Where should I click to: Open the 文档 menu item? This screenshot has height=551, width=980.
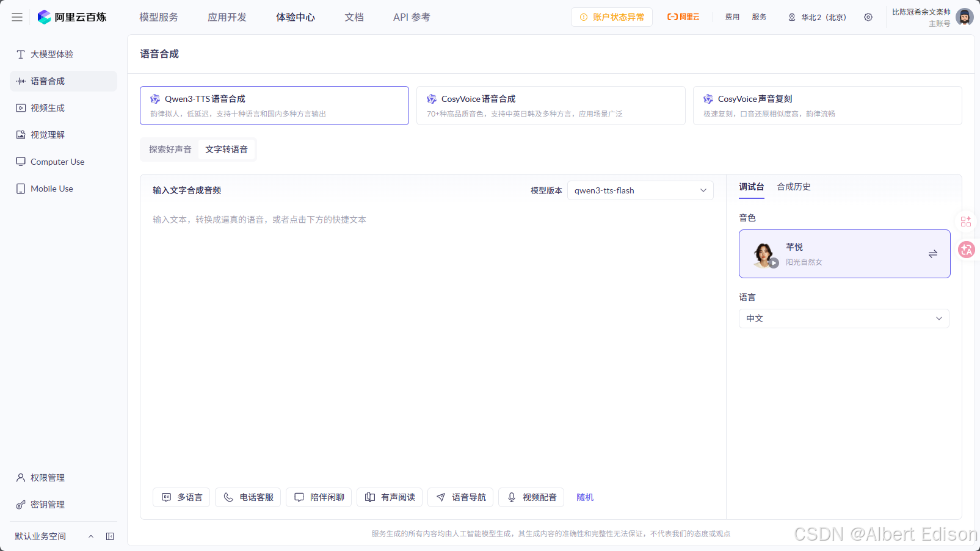coord(354,17)
